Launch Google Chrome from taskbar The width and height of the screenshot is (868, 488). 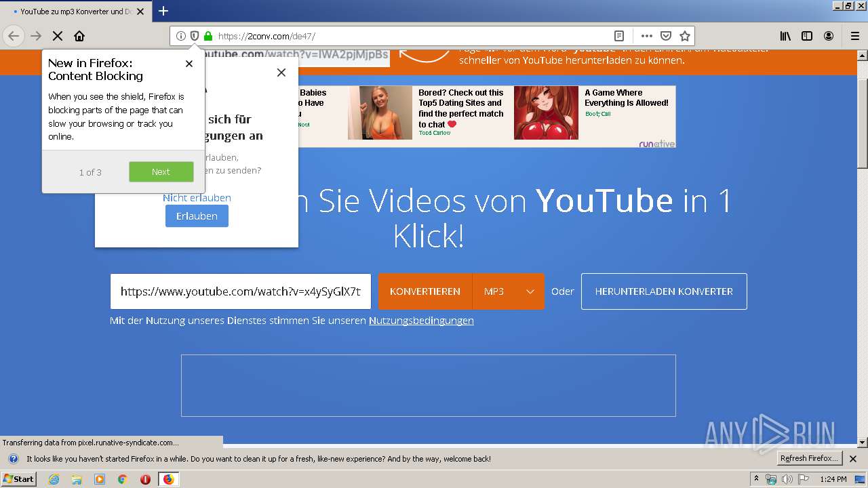123,479
